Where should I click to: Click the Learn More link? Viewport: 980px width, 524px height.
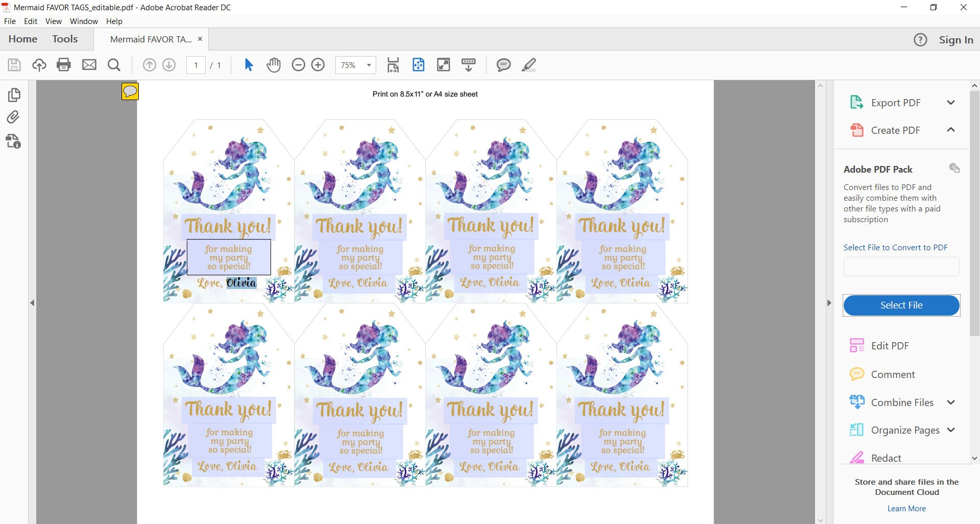click(x=906, y=508)
